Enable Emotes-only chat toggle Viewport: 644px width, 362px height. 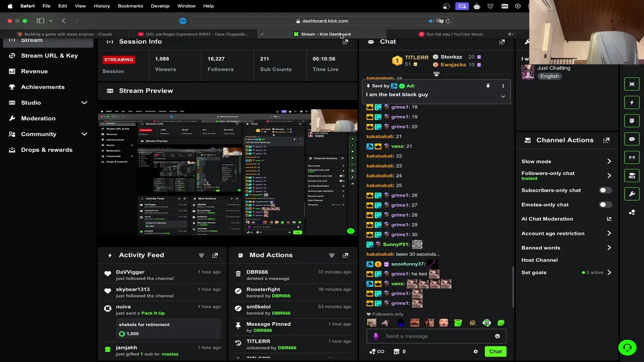point(605,205)
